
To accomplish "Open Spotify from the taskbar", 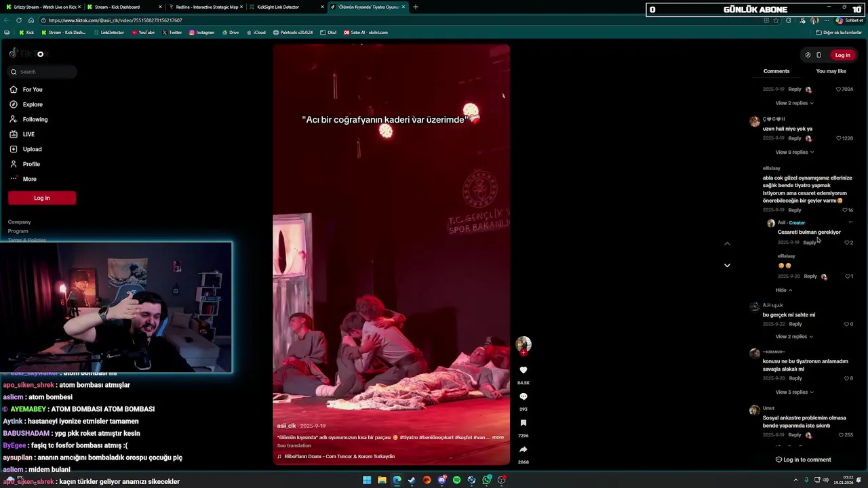I will click(457, 480).
